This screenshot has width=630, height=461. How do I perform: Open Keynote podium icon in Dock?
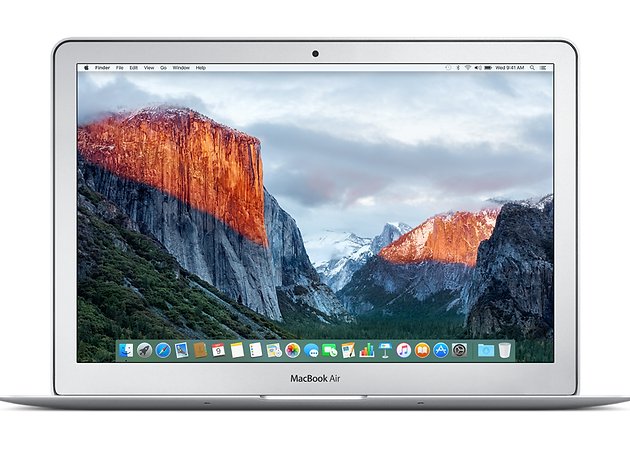point(385,350)
